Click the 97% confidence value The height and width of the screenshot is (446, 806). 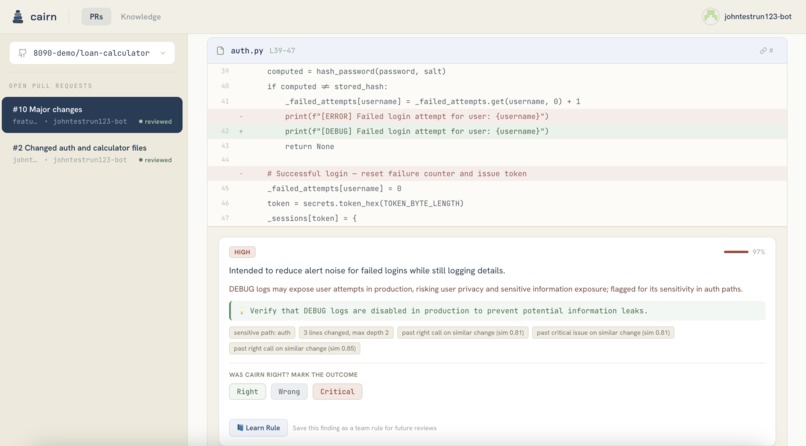[759, 252]
